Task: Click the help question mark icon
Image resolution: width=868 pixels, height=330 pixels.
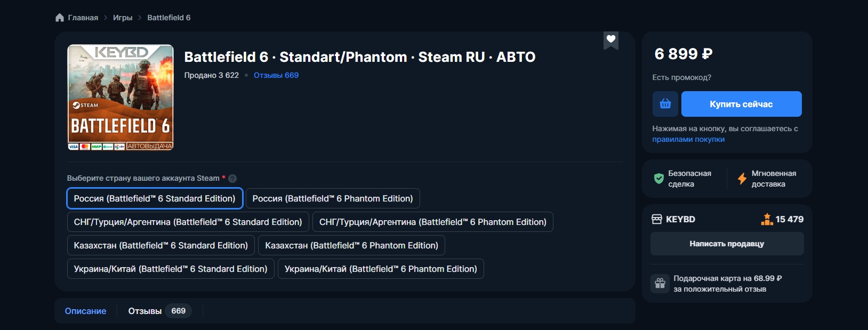Action: [232, 179]
